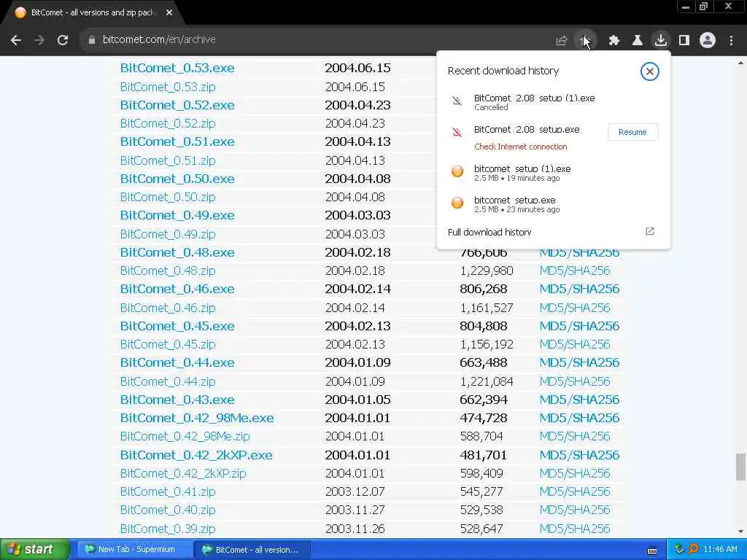Click scrollbar down arrow
747x560 pixels.
[x=740, y=532]
